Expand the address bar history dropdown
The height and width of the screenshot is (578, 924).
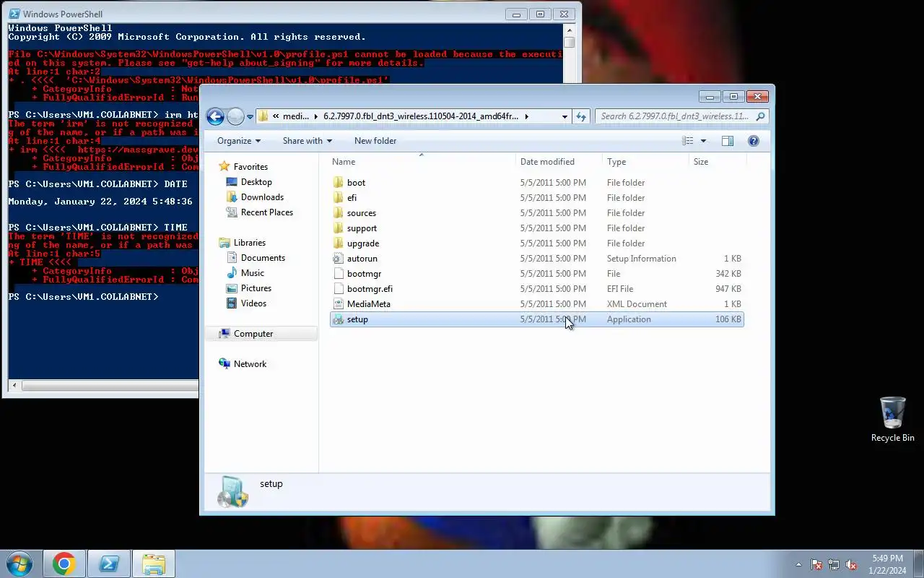point(565,116)
